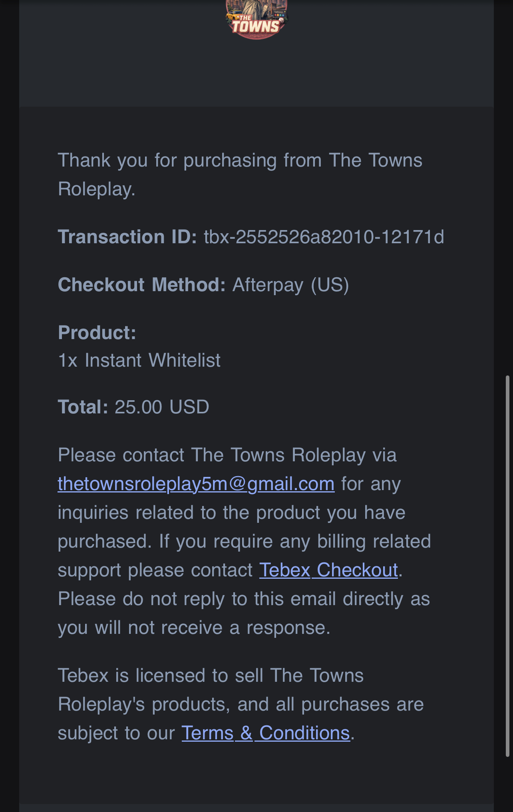Click the bold Product label
Viewport: 513px width, 812px height.
click(97, 333)
